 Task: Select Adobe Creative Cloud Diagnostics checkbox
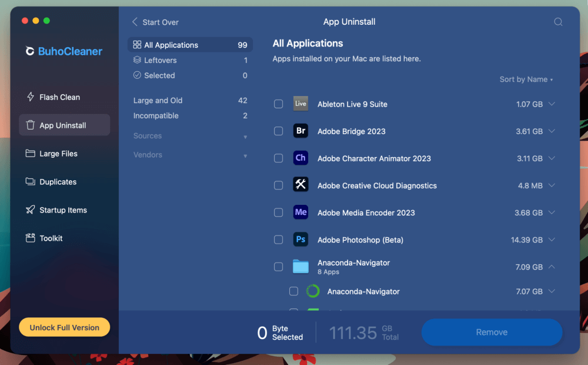(x=278, y=185)
